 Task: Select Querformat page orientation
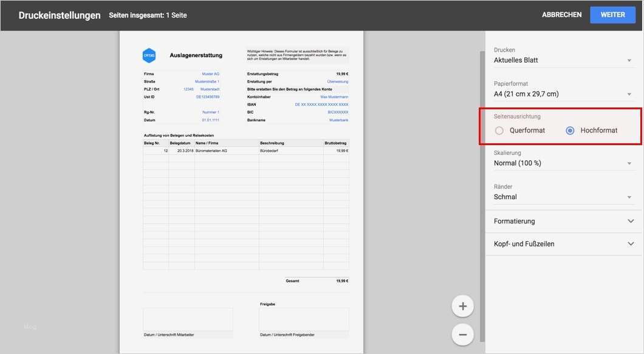point(499,131)
